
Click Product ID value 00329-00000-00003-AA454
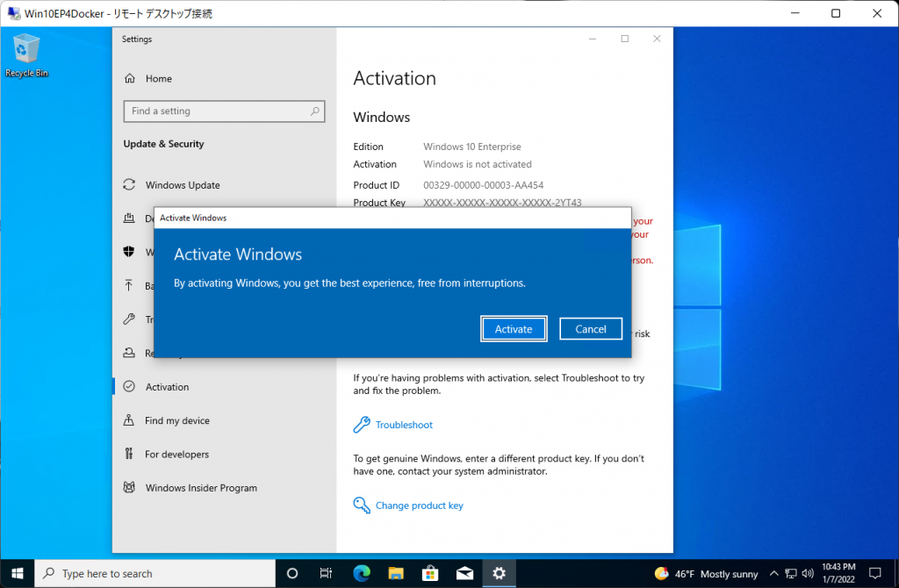(x=484, y=185)
